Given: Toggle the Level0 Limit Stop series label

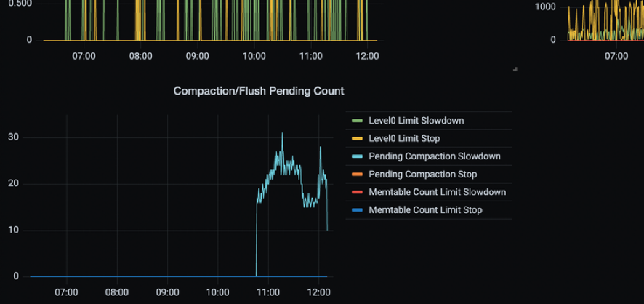Looking at the screenshot, I should (404, 139).
